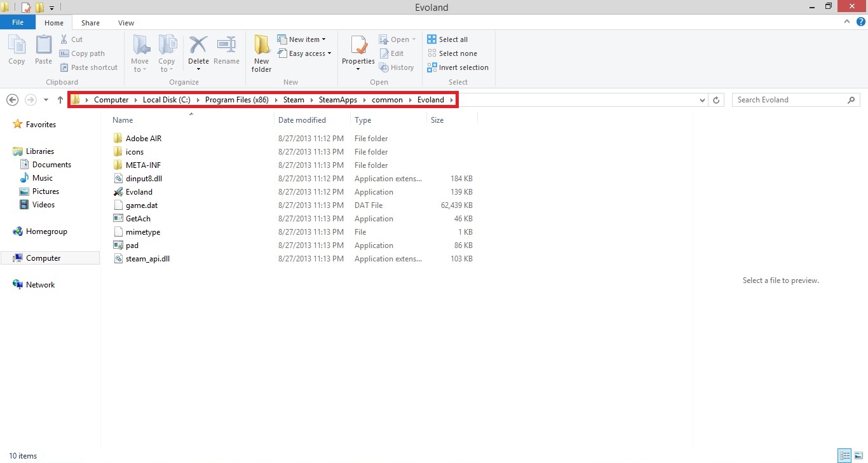Sort by the Name column header
Screen dimensions: 868x463
tap(123, 120)
